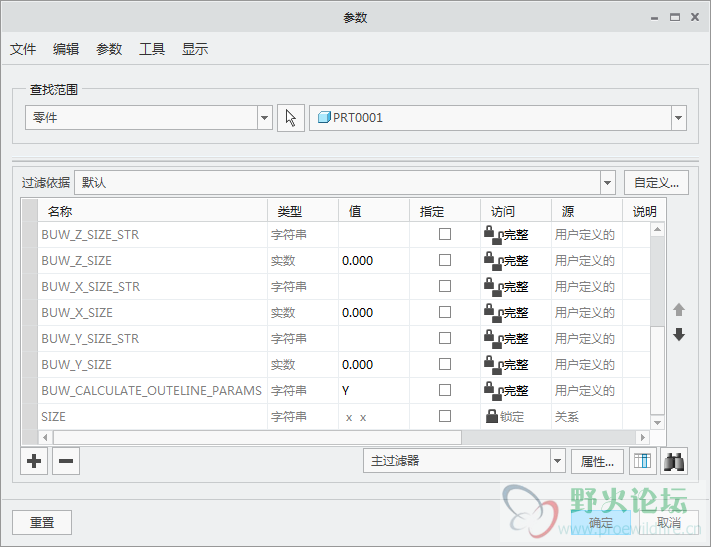Click the lock icon for BUW_X_SIZE row

click(493, 313)
